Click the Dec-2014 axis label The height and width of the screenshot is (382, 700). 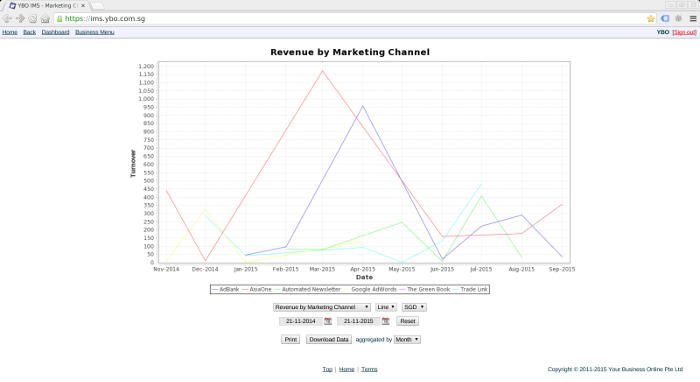tap(205, 269)
